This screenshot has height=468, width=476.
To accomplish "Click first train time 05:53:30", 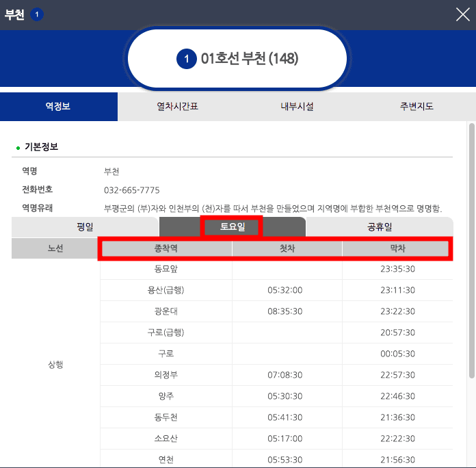I will point(285,460).
